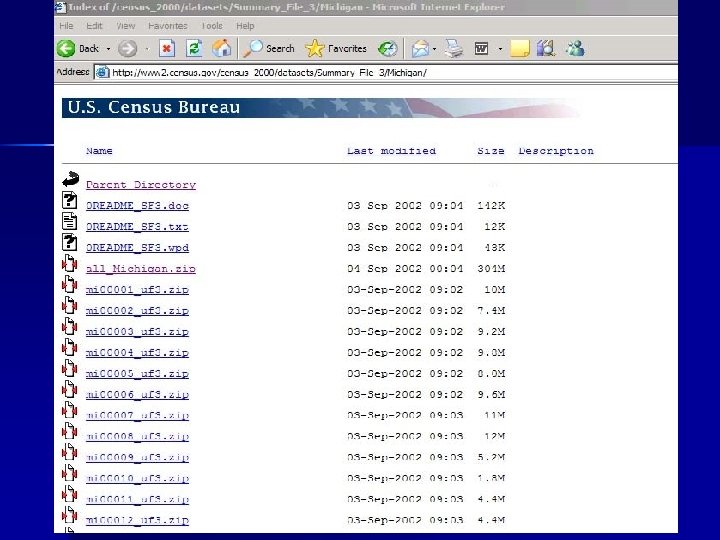Download mi00003_uf3.zip link
Image resolution: width=720 pixels, height=540 pixels.
[x=137, y=332]
